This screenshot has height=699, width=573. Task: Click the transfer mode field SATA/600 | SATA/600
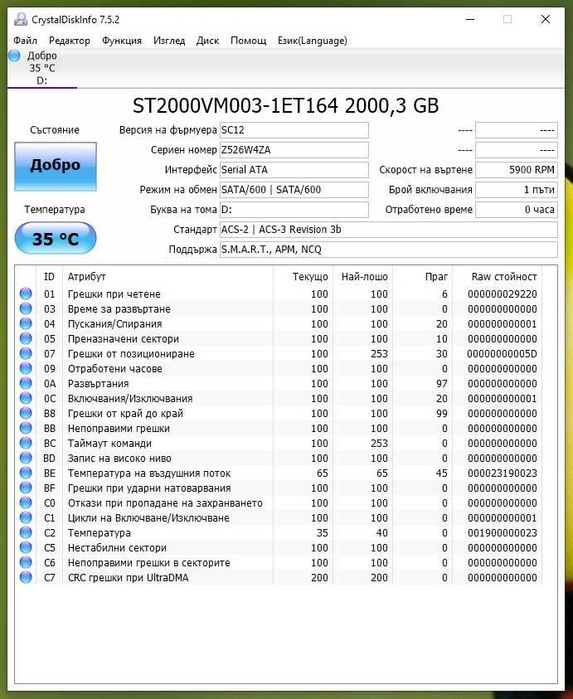pyautogui.click(x=294, y=189)
